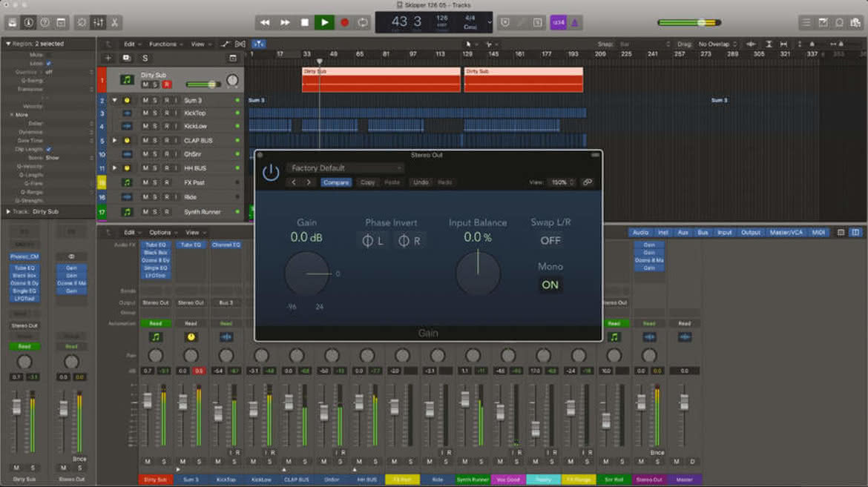Image resolution: width=868 pixels, height=487 pixels.
Task: Show Smart Controls using the dial icon
Action: [x=82, y=23]
